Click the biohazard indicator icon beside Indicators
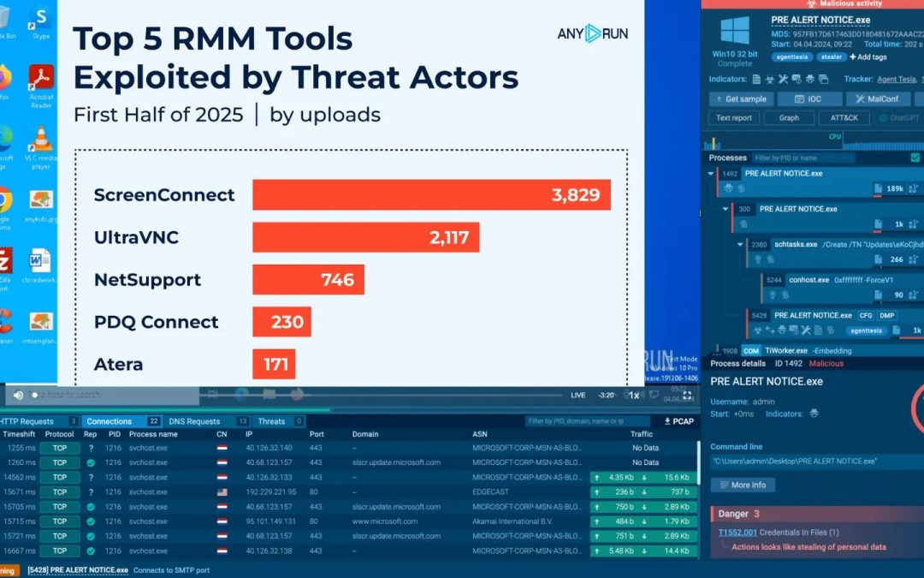This screenshot has height=578, width=924. click(770, 79)
